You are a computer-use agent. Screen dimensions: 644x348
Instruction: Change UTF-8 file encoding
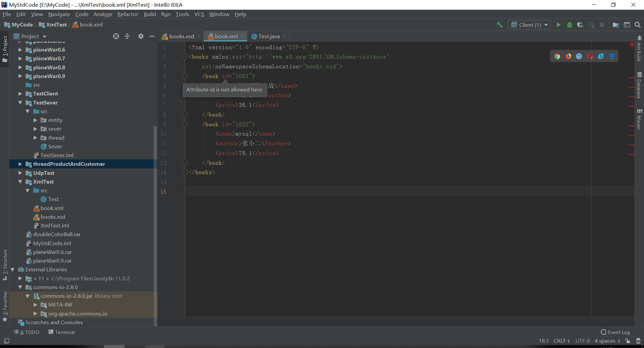pos(583,341)
